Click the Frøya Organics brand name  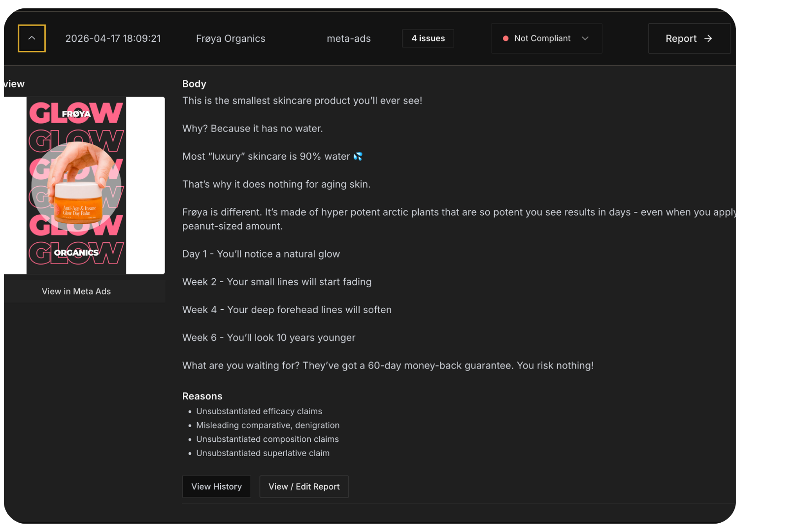(231, 38)
